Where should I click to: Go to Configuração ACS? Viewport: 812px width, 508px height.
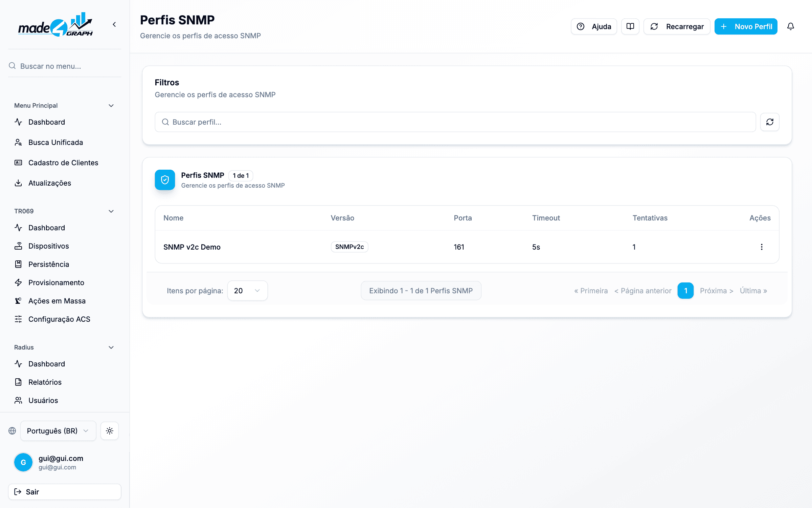pos(64,319)
